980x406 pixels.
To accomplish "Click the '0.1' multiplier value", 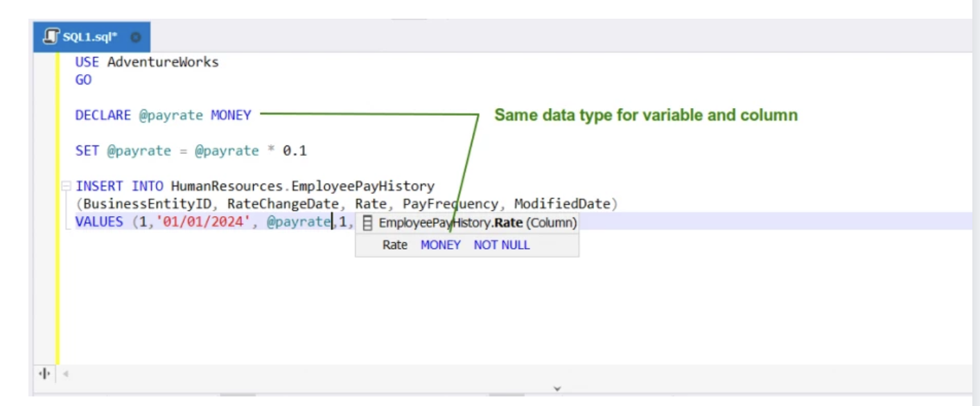I will [x=295, y=150].
